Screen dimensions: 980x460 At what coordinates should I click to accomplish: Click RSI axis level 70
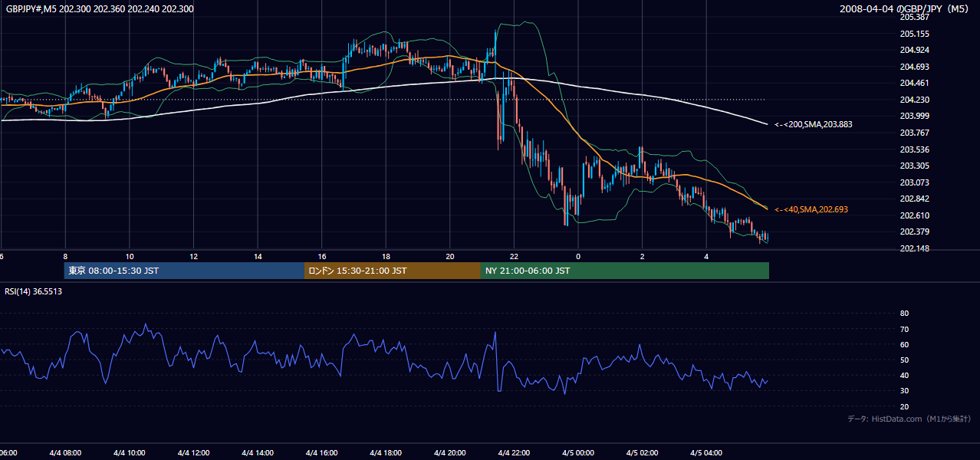(x=905, y=329)
